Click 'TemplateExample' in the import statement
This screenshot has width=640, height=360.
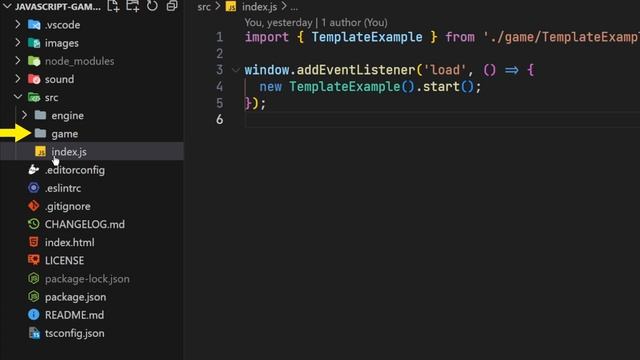pos(367,37)
